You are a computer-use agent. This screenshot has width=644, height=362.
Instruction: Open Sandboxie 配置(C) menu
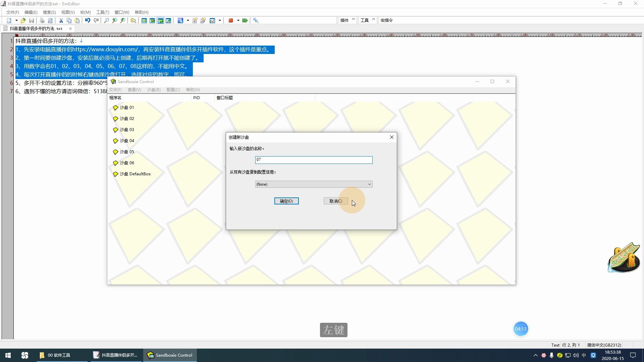[x=172, y=90]
